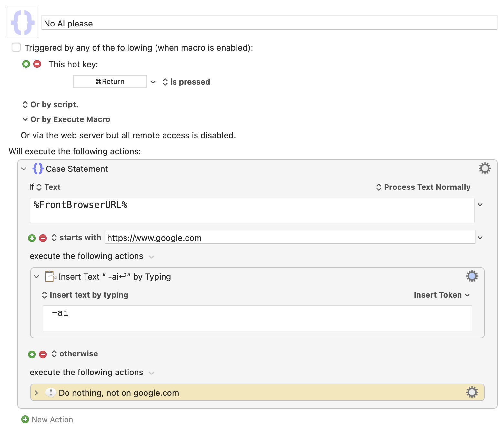Click the macro name field No AI please
This screenshot has width=504, height=430.
[x=269, y=23]
